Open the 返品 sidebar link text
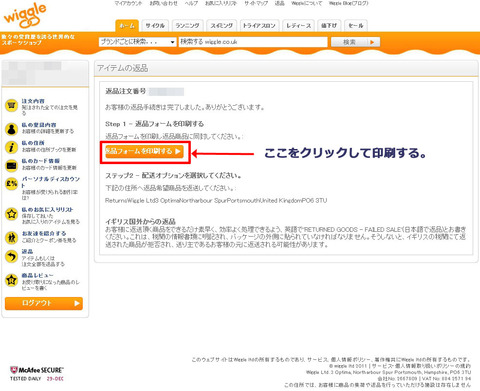 point(27,252)
